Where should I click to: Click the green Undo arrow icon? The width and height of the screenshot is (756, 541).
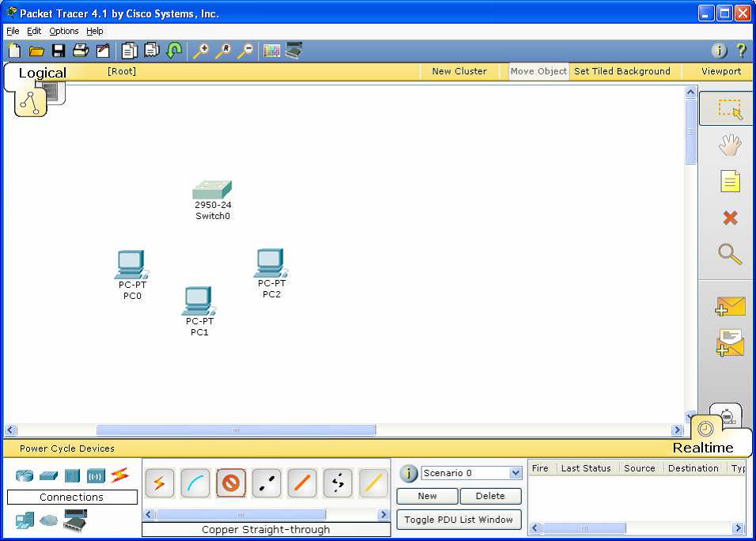(x=173, y=50)
